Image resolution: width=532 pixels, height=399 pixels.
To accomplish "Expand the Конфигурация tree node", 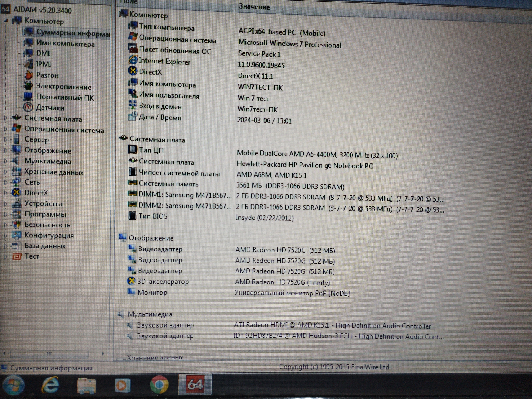I will click(6, 236).
